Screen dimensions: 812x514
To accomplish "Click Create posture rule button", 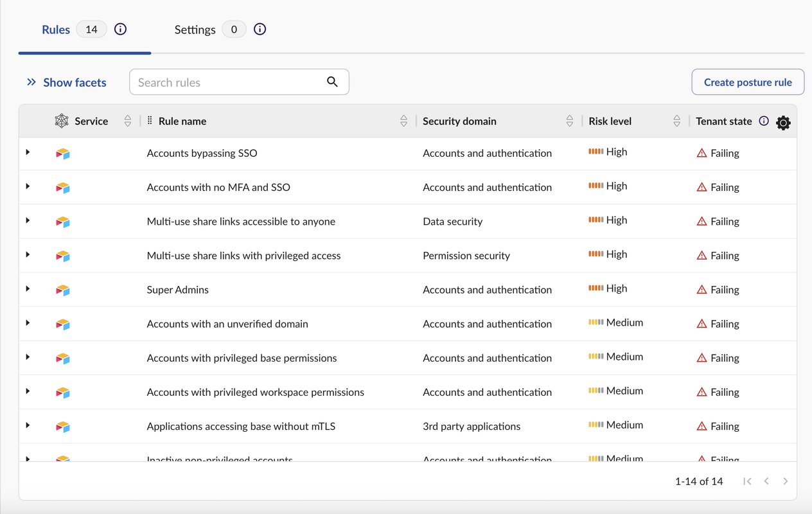I will 748,82.
